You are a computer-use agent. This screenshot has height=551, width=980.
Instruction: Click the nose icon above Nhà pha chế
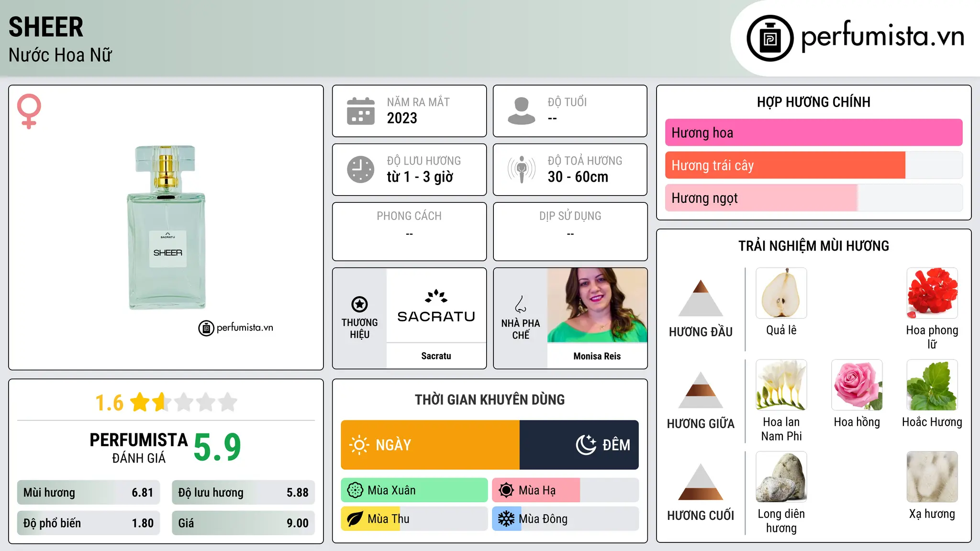pyautogui.click(x=521, y=304)
